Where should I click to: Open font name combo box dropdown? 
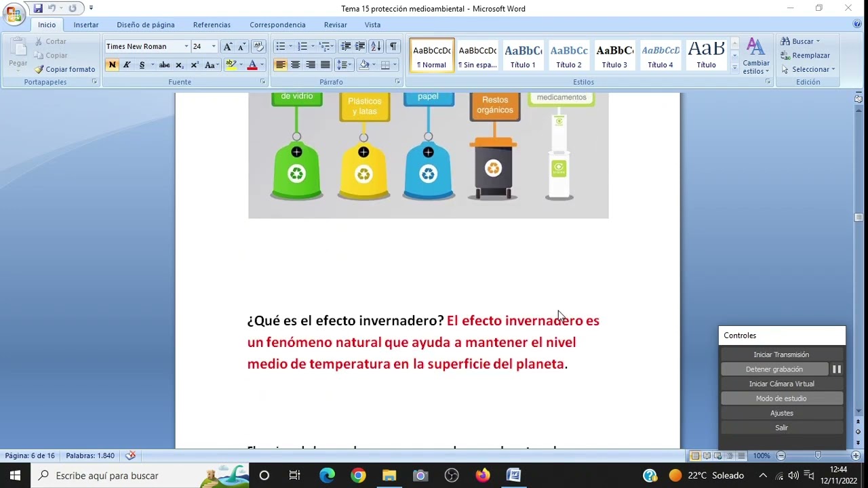[x=186, y=47]
